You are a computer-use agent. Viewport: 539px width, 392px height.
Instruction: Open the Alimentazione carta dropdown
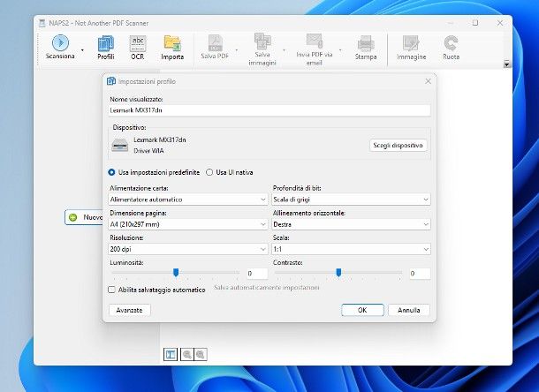[187, 200]
